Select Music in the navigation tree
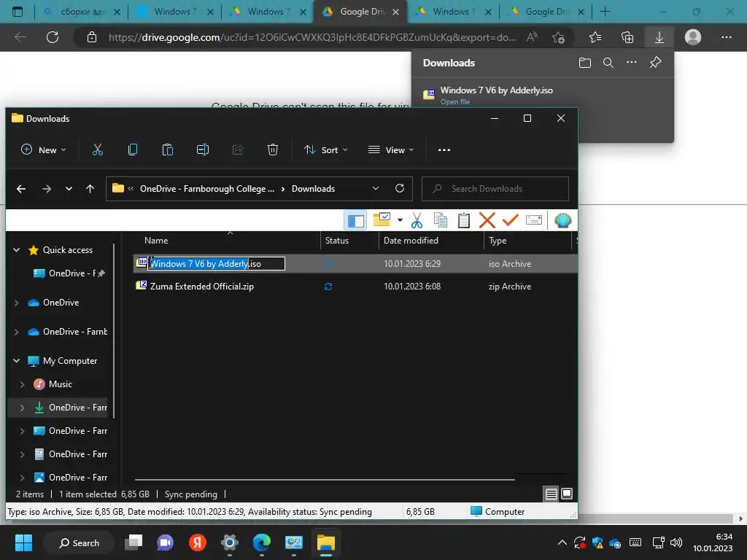 click(x=60, y=384)
